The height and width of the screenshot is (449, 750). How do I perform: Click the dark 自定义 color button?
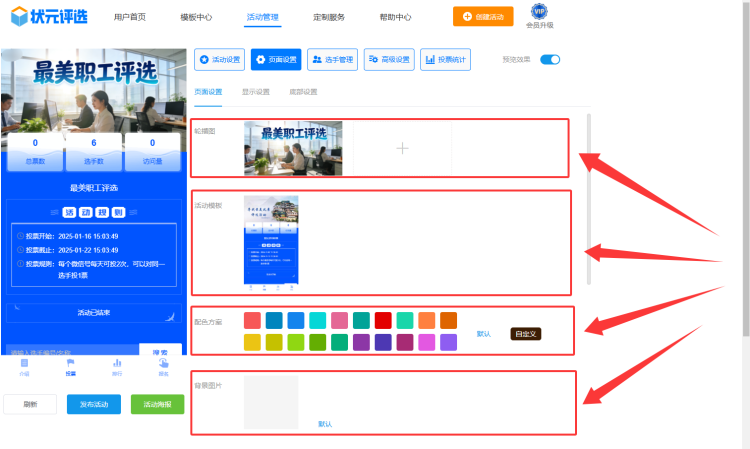(526, 334)
